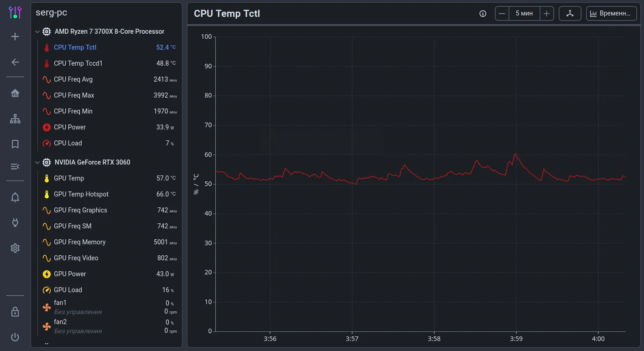Click the fan1 orange fan icon
The width and height of the screenshot is (644, 351).
click(x=47, y=308)
